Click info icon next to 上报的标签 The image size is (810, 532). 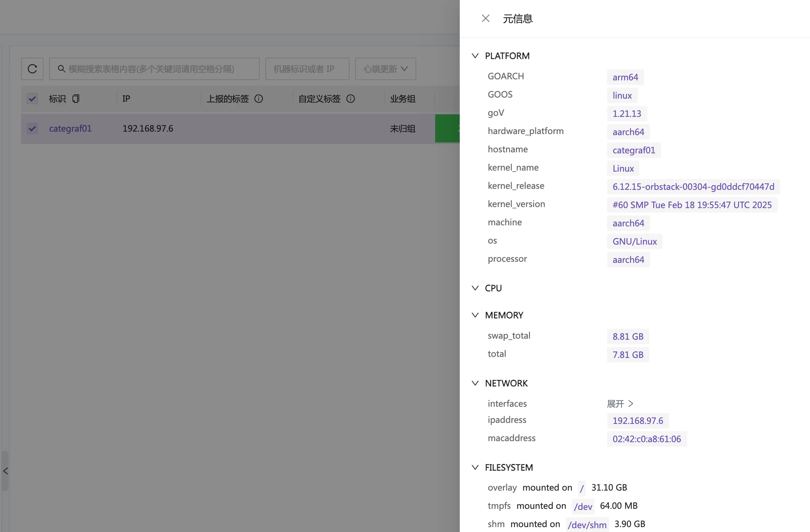(259, 99)
